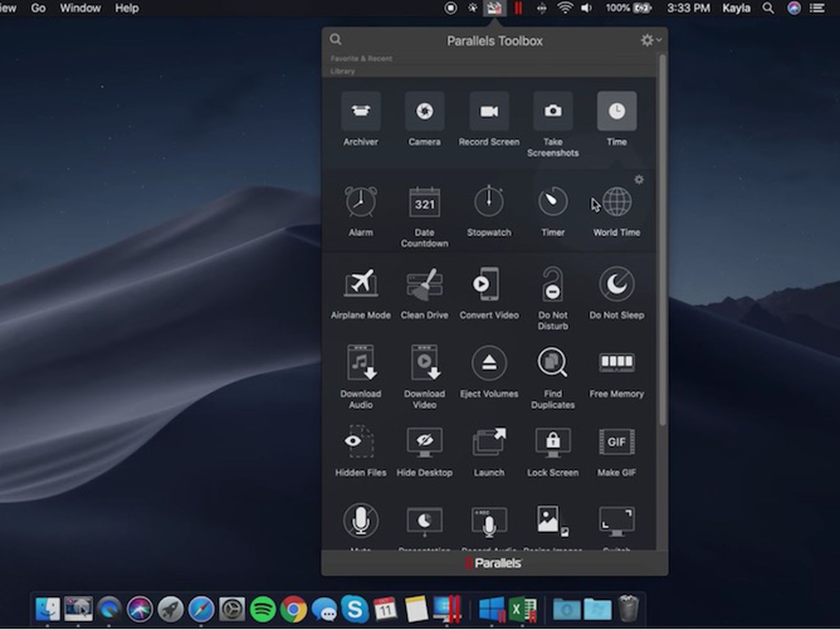
Task: Run the Clean Drive tool
Action: point(425,283)
